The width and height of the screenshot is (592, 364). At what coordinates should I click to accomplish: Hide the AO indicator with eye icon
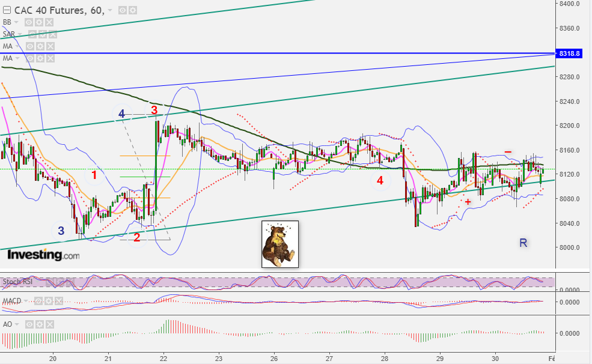point(29,324)
